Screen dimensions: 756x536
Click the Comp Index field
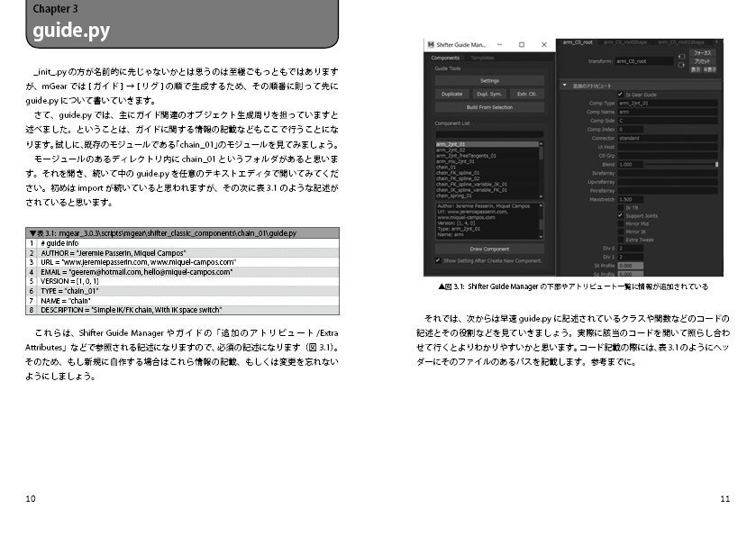(630, 129)
